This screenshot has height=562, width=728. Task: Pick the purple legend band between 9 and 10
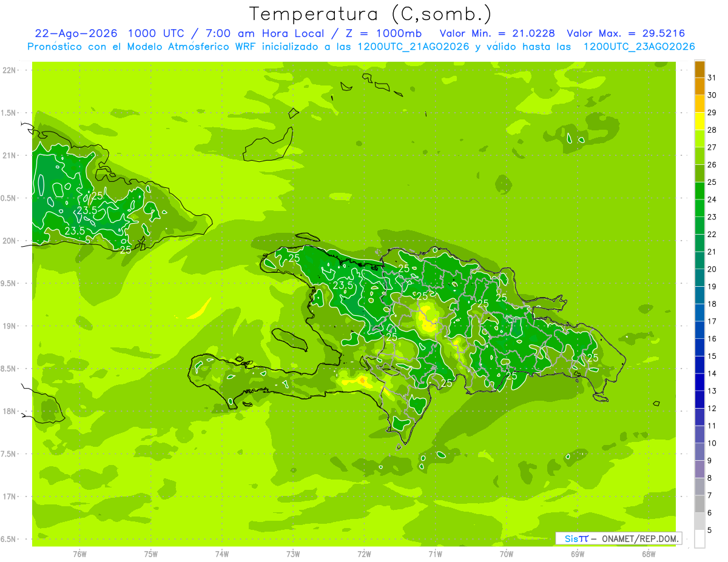(x=699, y=452)
